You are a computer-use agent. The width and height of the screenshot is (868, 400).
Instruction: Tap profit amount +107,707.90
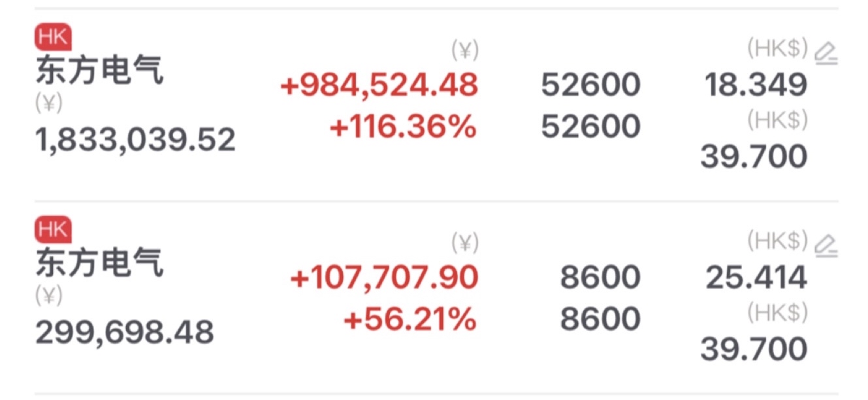pyautogui.click(x=385, y=278)
